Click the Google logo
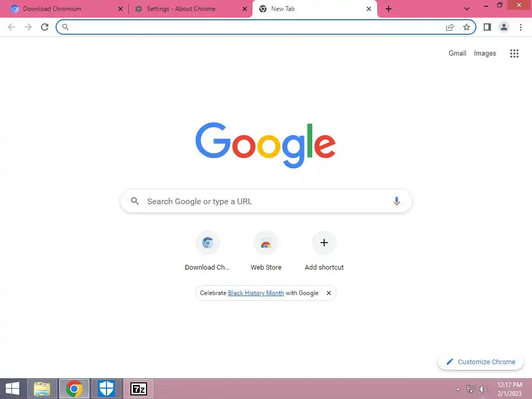Viewport: 532px width, 399px height. tap(265, 145)
